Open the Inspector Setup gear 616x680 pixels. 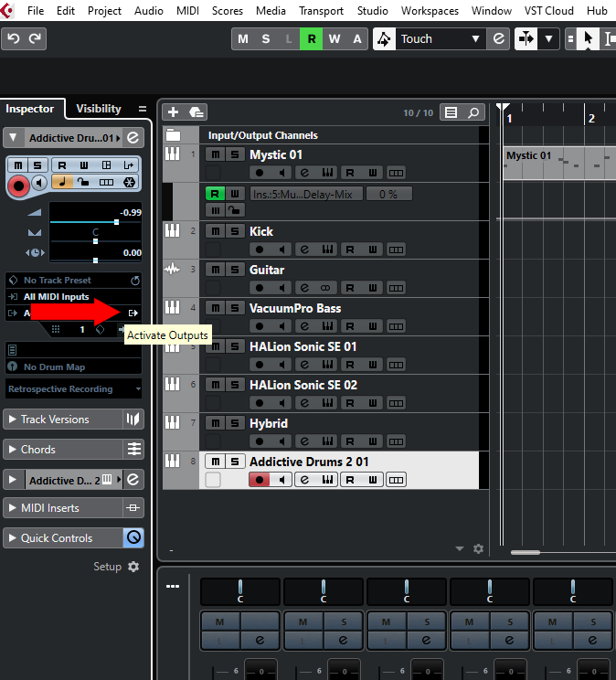(x=133, y=567)
